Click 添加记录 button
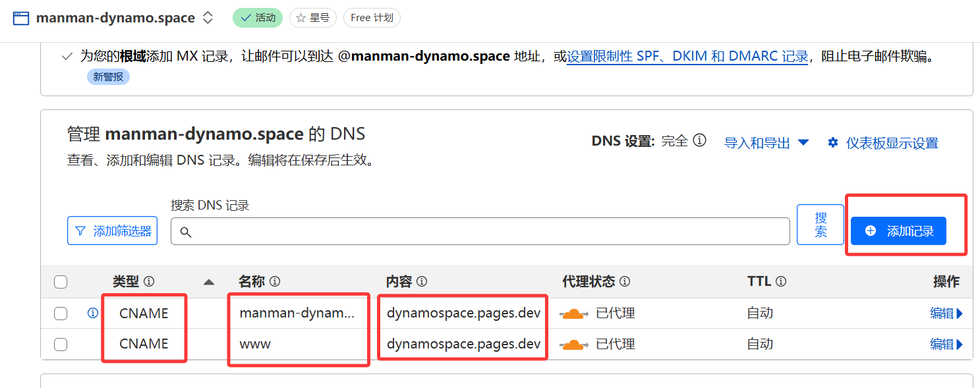 pos(898,231)
